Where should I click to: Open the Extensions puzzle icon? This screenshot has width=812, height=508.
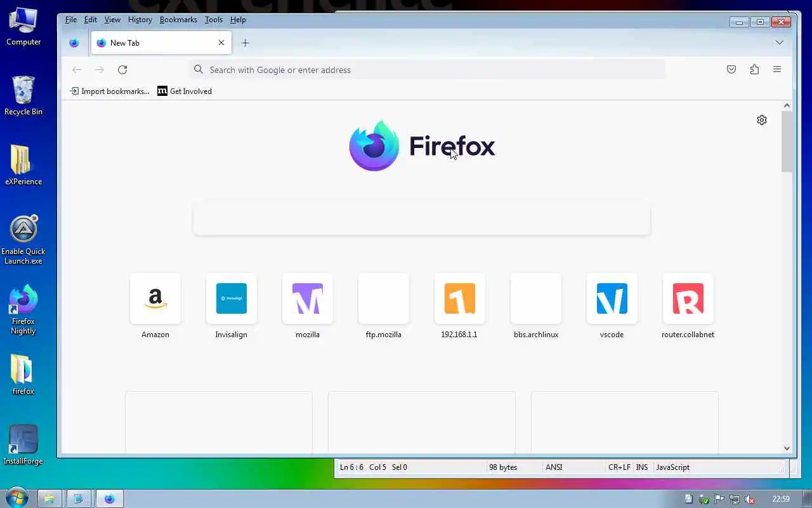pyautogui.click(x=754, y=70)
